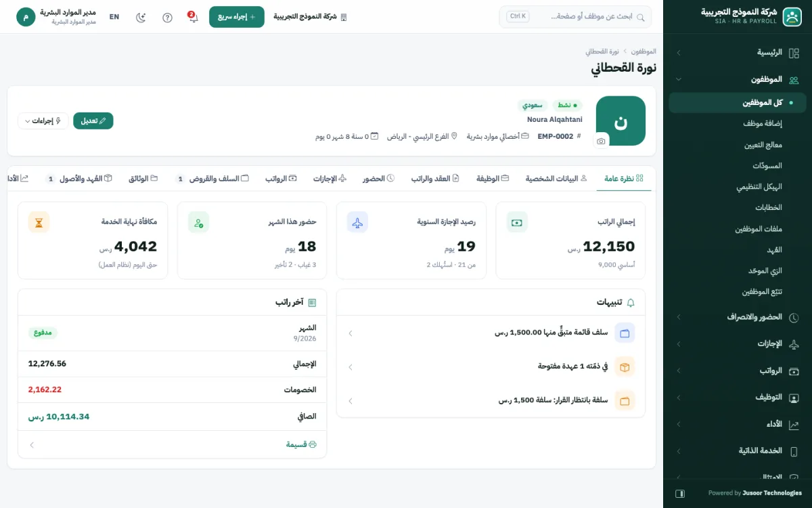812x508 pixels.
Task: Switch to البيانات الشخصية tab
Action: pyautogui.click(x=556, y=179)
